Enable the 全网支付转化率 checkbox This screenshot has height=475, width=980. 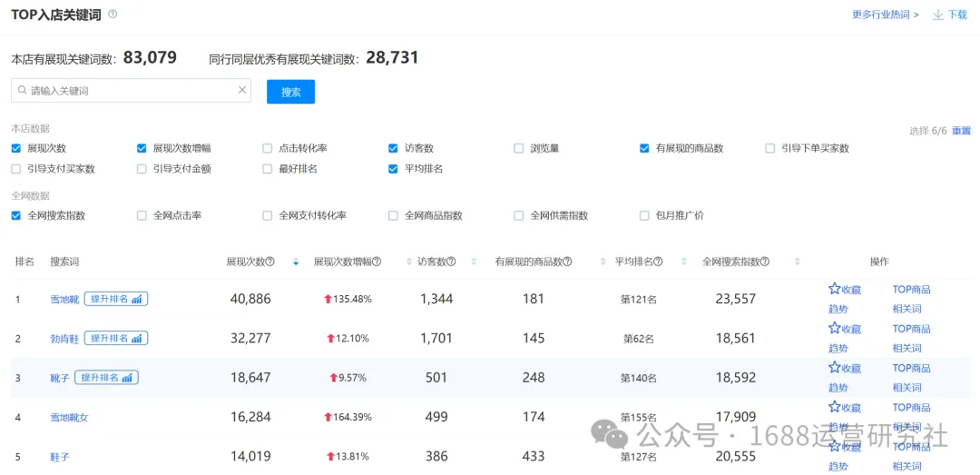[x=267, y=216]
